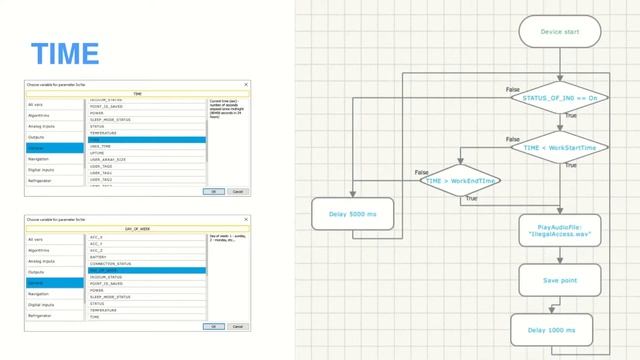
Task: Close the DAY_OF_WEEK variable dialog with X
Action: click(246, 220)
